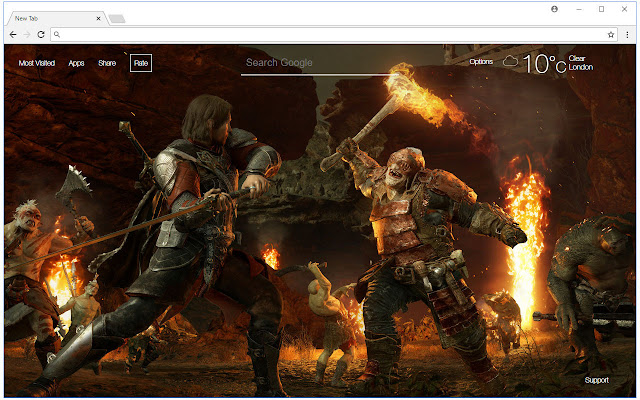Screen dimensions: 640x400
Task: Open the Chrome three-dot menu
Action: point(627,35)
